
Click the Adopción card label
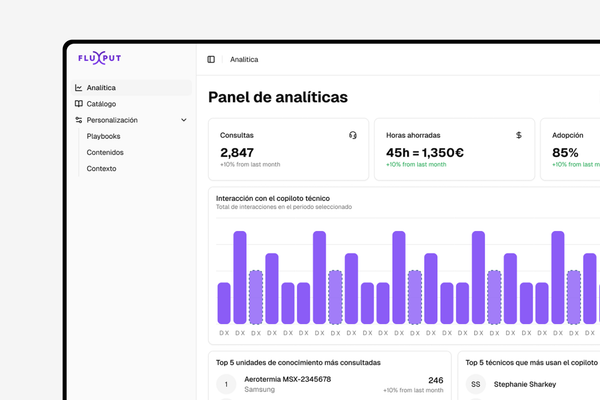(567, 135)
